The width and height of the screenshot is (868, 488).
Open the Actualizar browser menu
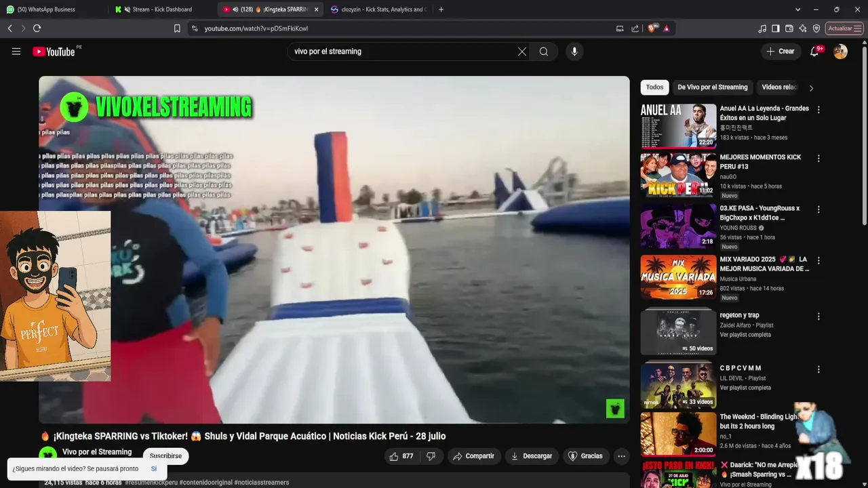pos(845,28)
